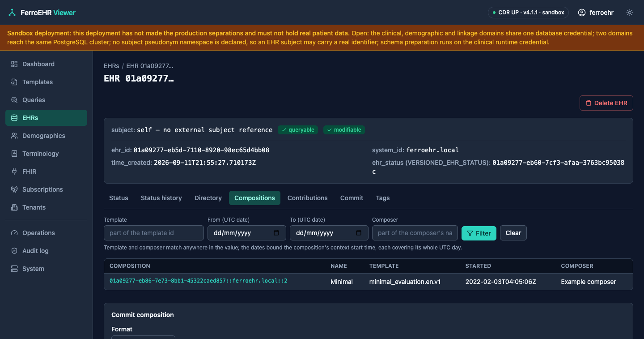Open Audit log in the sidebar

[x=46, y=251]
